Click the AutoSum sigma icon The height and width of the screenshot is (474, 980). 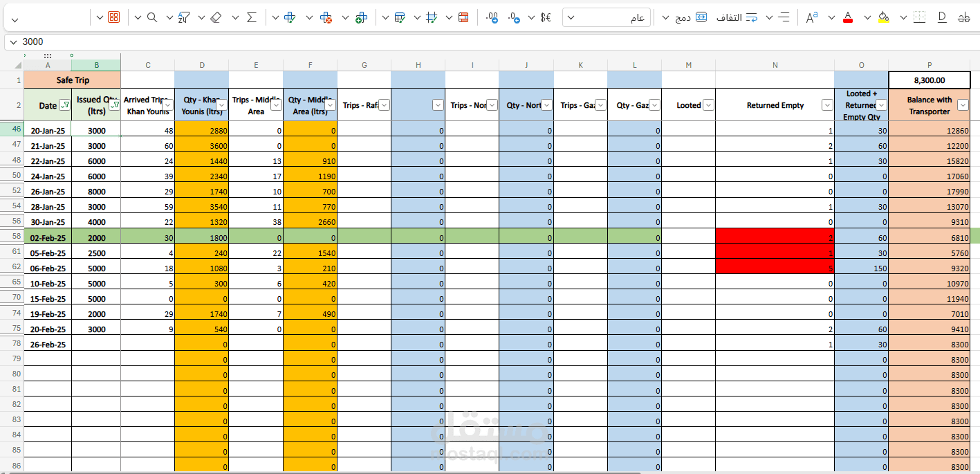point(252,17)
